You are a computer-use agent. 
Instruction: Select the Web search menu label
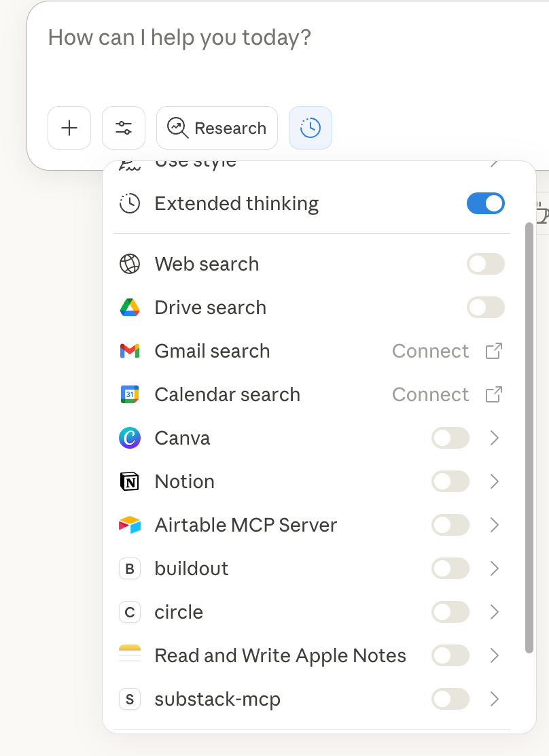pyautogui.click(x=207, y=264)
